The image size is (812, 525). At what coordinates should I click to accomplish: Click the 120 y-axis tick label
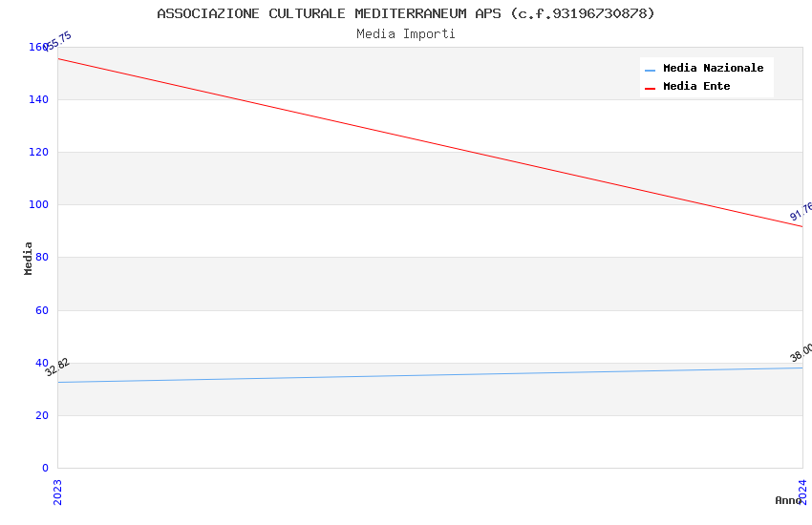coord(38,152)
